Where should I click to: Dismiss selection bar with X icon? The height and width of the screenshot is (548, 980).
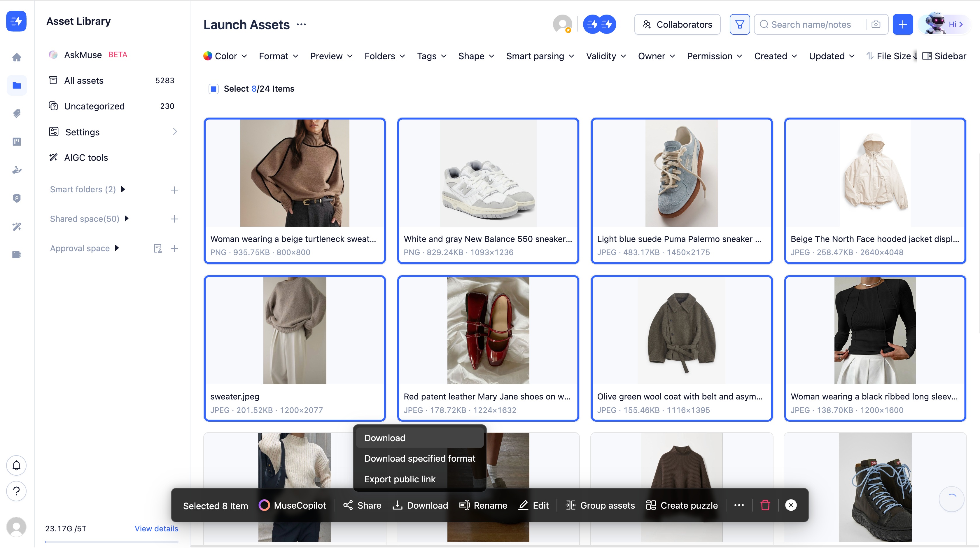pyautogui.click(x=791, y=505)
